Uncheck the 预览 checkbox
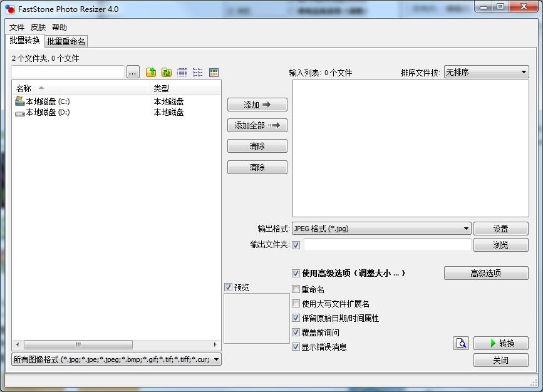 [228, 287]
